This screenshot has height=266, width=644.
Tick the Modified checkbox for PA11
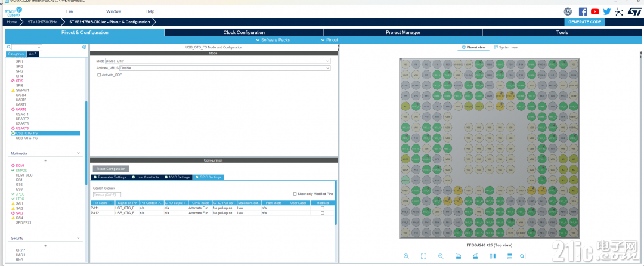point(323,208)
